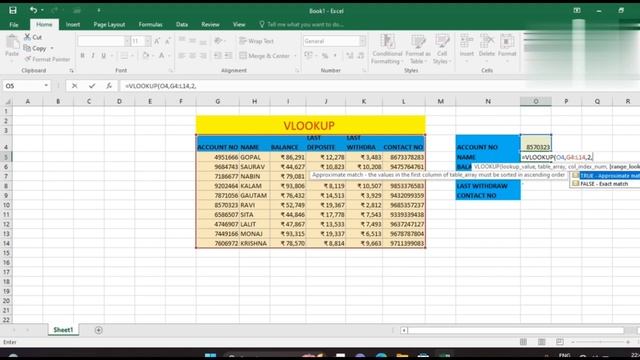Click the zoom slider in the status bar
Image resolution: width=640 pixels, height=360 pixels.
point(600,342)
